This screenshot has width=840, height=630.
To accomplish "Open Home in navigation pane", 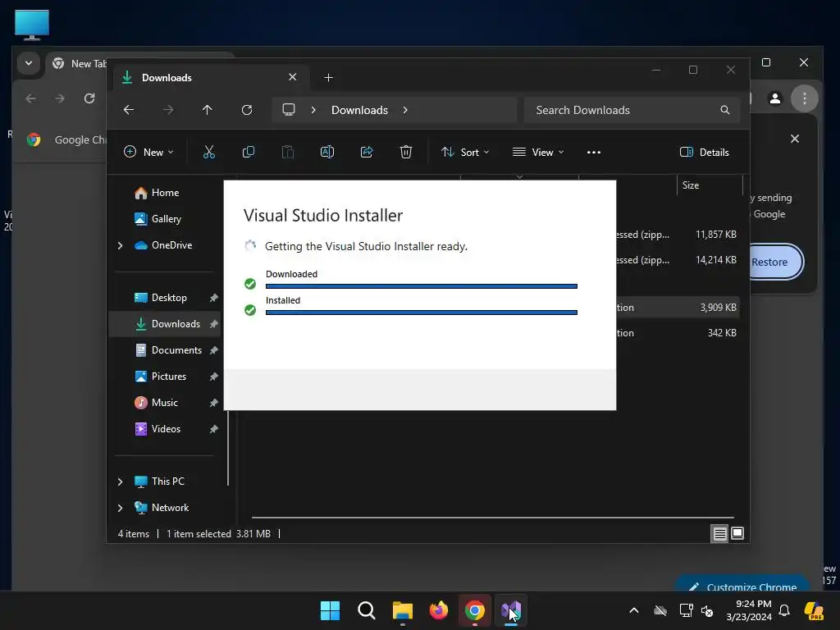I will point(165,193).
